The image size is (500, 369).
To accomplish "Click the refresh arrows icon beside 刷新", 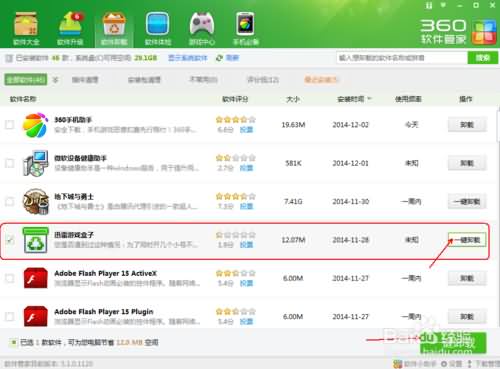I will pos(219,58).
